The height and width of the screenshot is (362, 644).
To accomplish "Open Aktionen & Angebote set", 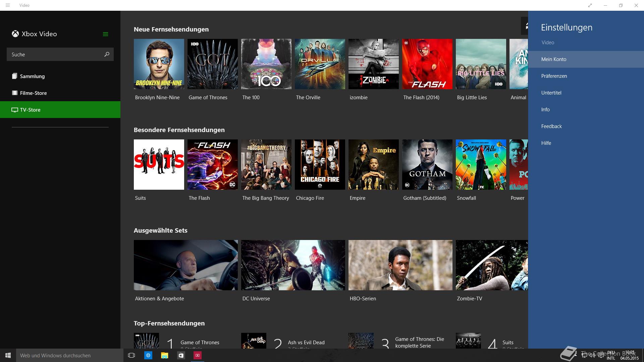I will pos(186,265).
